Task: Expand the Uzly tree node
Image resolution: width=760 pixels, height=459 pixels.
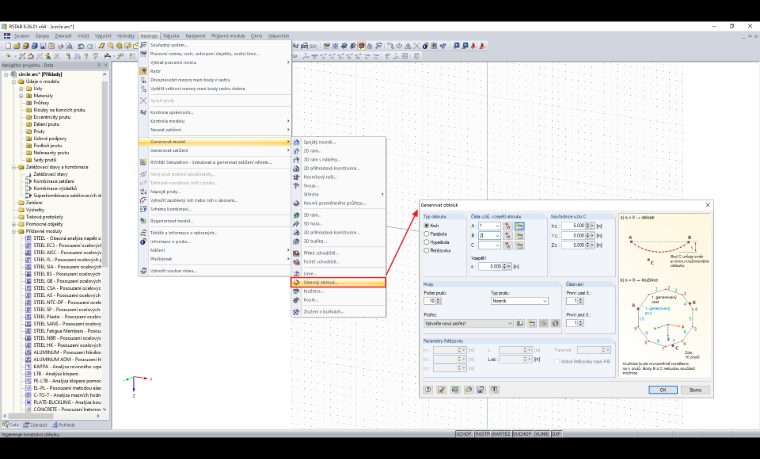Action: click(21, 89)
